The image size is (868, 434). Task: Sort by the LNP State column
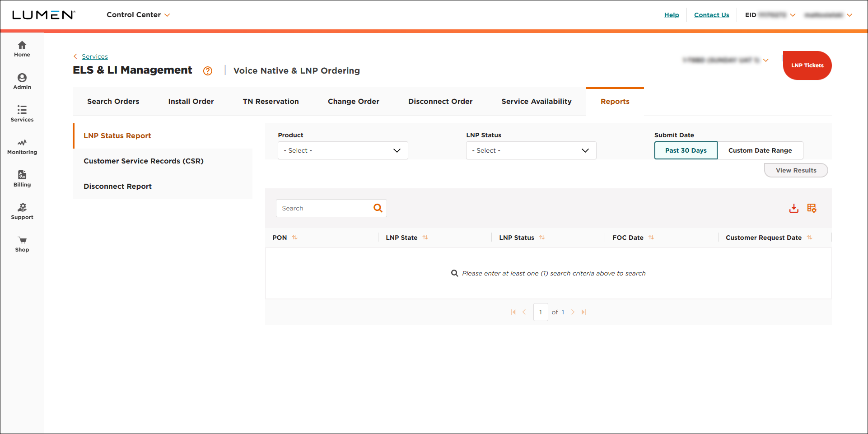point(425,238)
